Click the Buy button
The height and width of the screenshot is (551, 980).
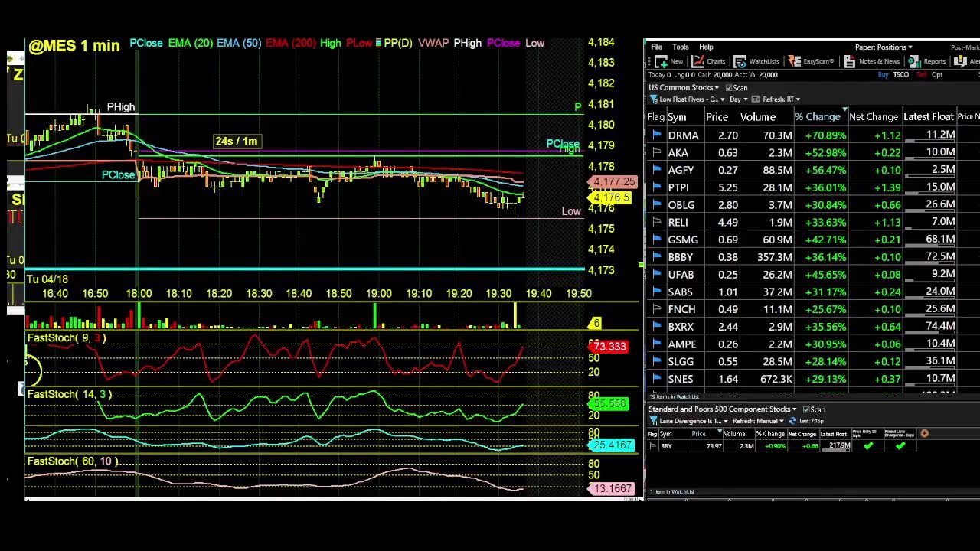(x=883, y=75)
